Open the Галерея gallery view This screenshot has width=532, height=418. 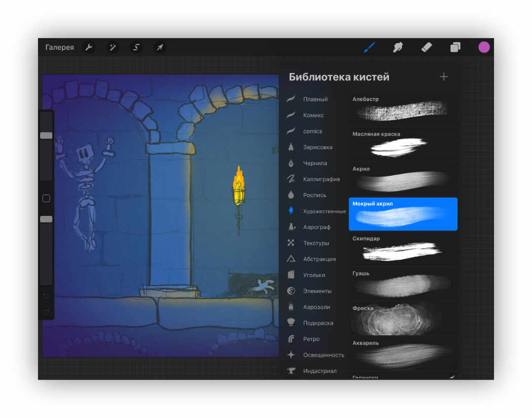pyautogui.click(x=59, y=47)
